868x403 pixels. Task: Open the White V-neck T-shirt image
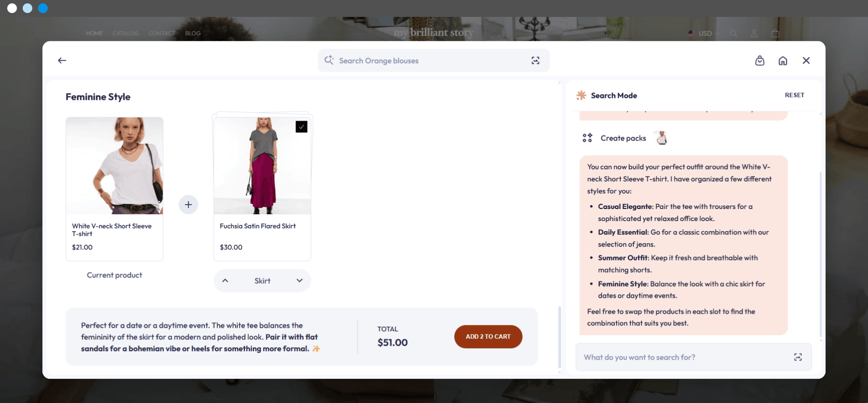tap(114, 166)
